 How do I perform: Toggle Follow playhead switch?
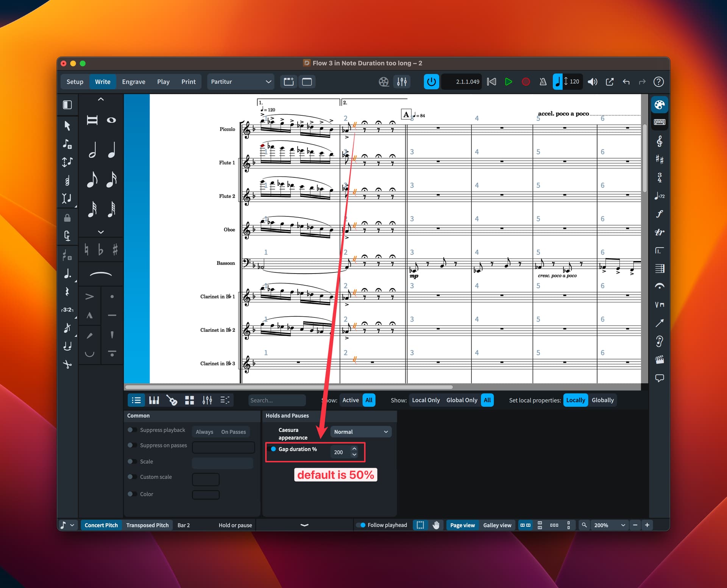361,525
